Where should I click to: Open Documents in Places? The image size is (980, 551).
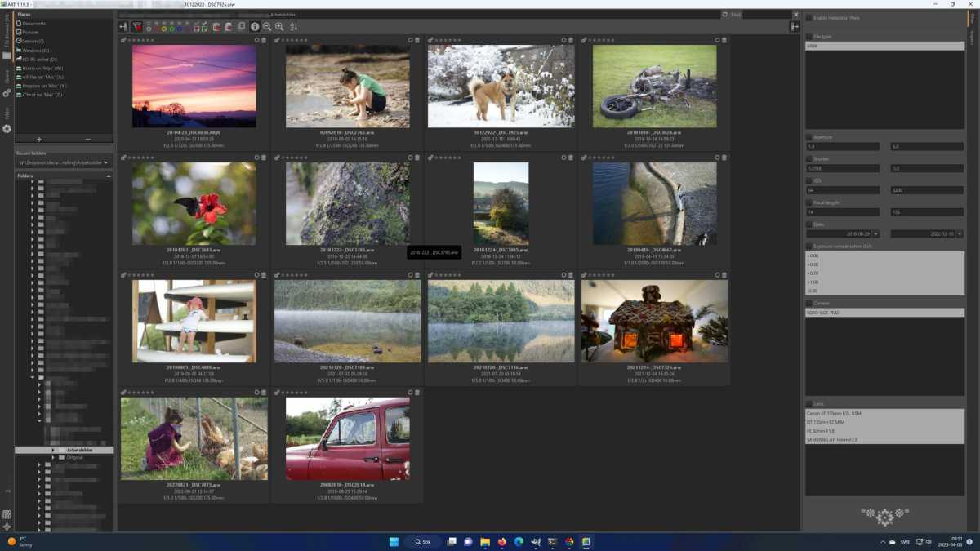click(x=34, y=24)
